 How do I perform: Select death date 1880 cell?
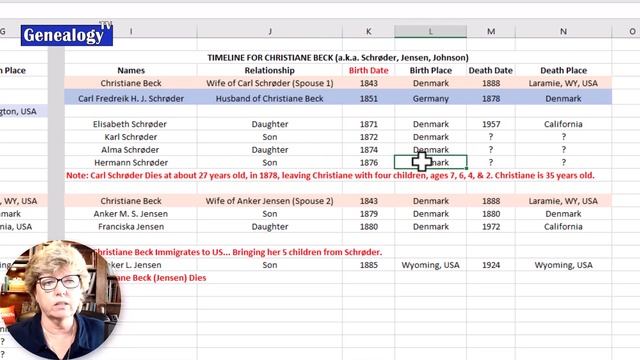(x=491, y=213)
